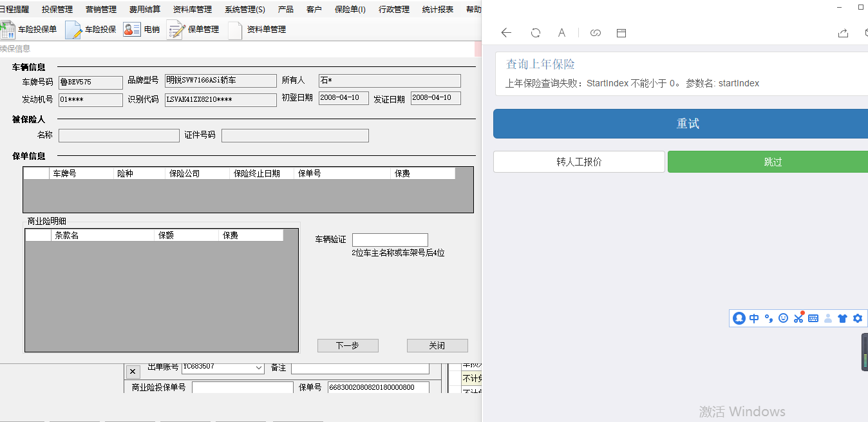Viewport: 868px width, 422px height.
Task: Open the 日程提醒 menu
Action: coord(14,10)
